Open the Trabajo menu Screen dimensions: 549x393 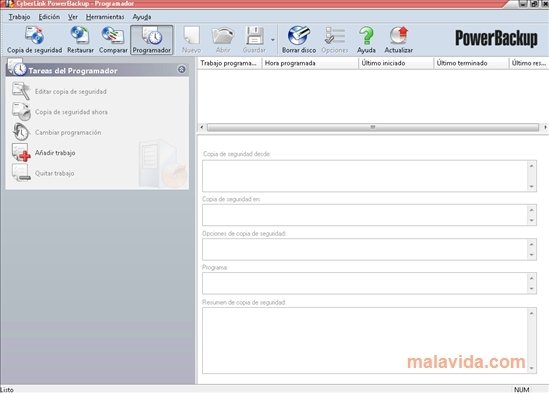pyautogui.click(x=19, y=17)
